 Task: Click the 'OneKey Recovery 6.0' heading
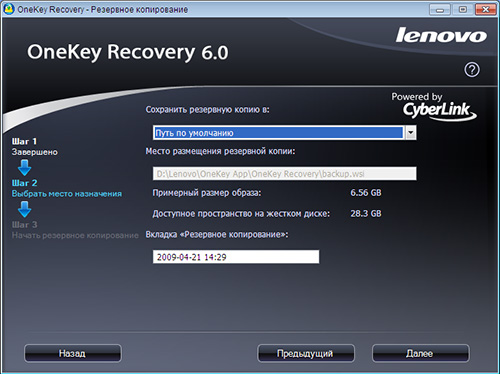tap(128, 53)
